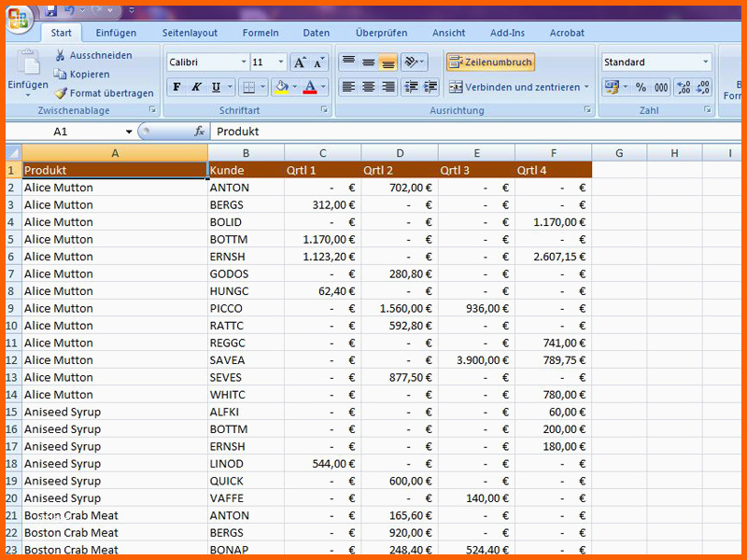
Task: Center text horizontally
Action: [368, 87]
